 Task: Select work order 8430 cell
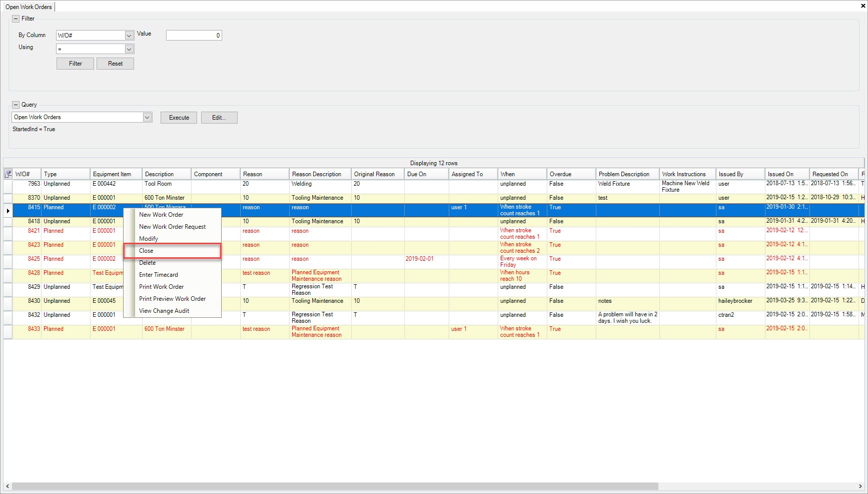tap(27, 304)
